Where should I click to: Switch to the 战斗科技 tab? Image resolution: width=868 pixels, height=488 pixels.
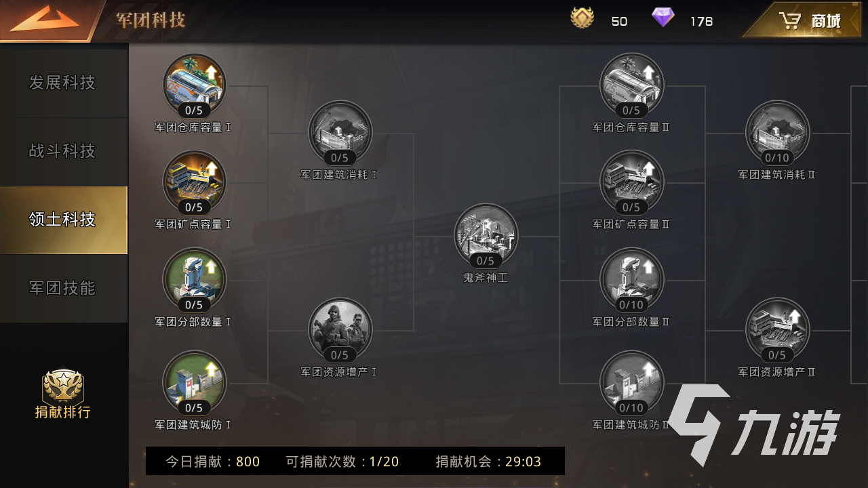[x=64, y=151]
